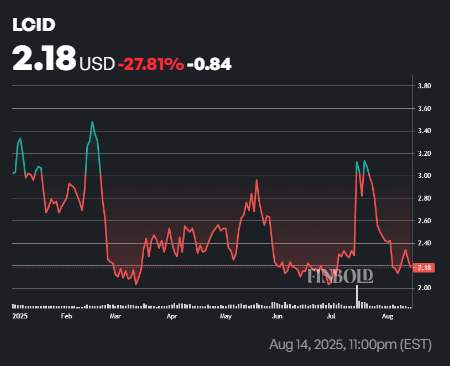Click the 3.00 y-axis label
This screenshot has height=366, width=450.
(x=425, y=176)
